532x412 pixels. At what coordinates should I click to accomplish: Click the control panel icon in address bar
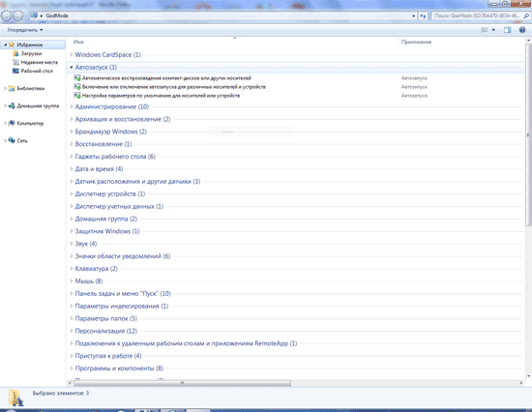click(34, 15)
